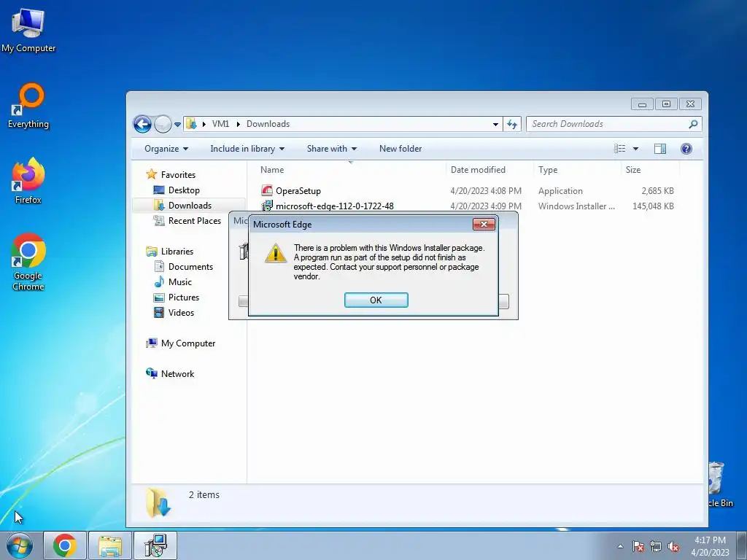Viewport: 747px width, 560px height.
Task: Select the Google Chrome desktop shortcut
Action: pyautogui.click(x=28, y=262)
